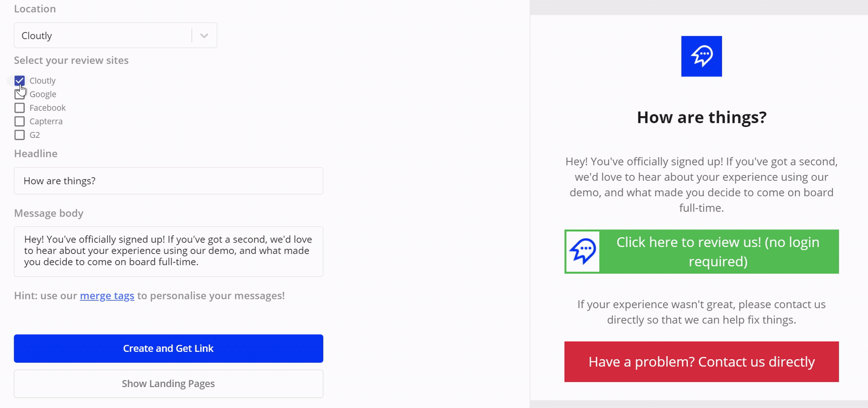Screen dimensions: 868x408
Task: Click the Cloutly logo icon above the preview headline
Action: click(x=701, y=56)
